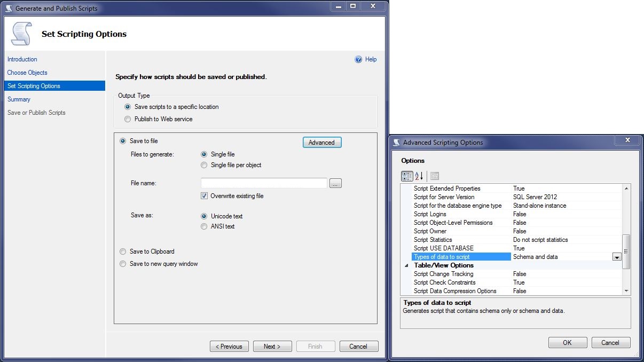Choose Single file per object

(x=204, y=165)
